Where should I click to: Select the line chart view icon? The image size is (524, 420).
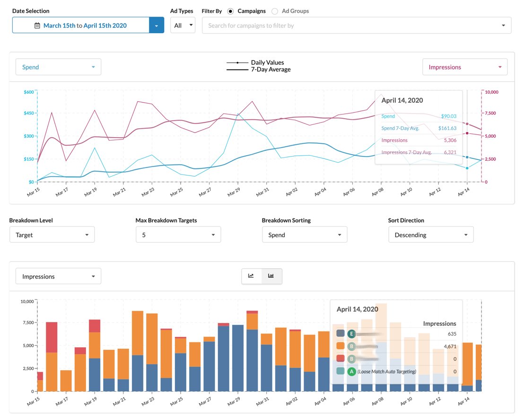pos(252,276)
